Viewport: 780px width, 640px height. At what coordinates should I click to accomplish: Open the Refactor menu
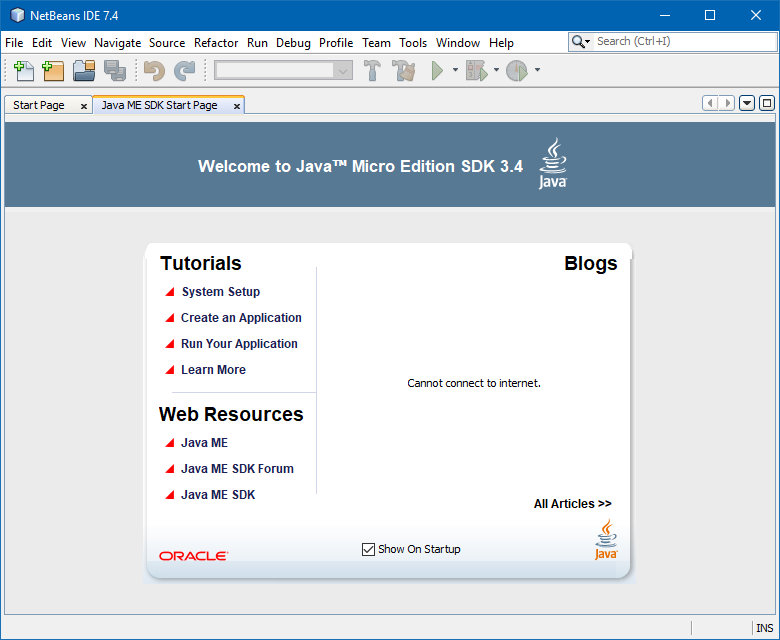click(x=216, y=43)
